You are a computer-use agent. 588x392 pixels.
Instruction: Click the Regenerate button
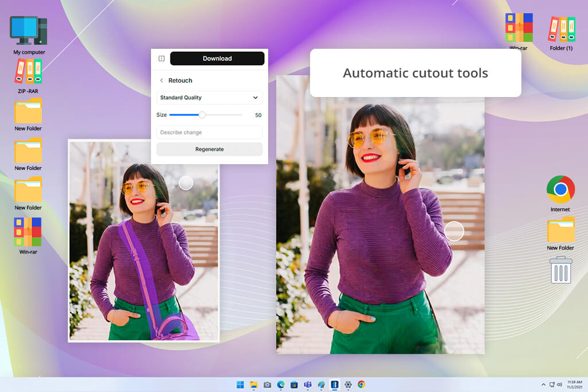209,149
